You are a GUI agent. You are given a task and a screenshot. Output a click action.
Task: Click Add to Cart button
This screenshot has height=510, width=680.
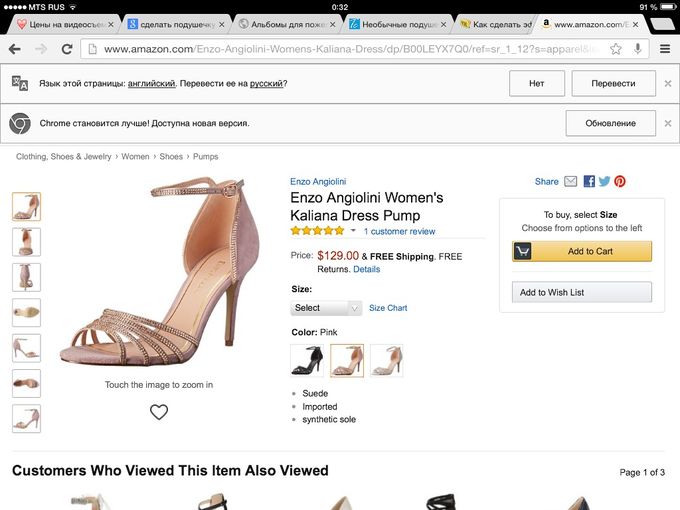click(x=582, y=251)
